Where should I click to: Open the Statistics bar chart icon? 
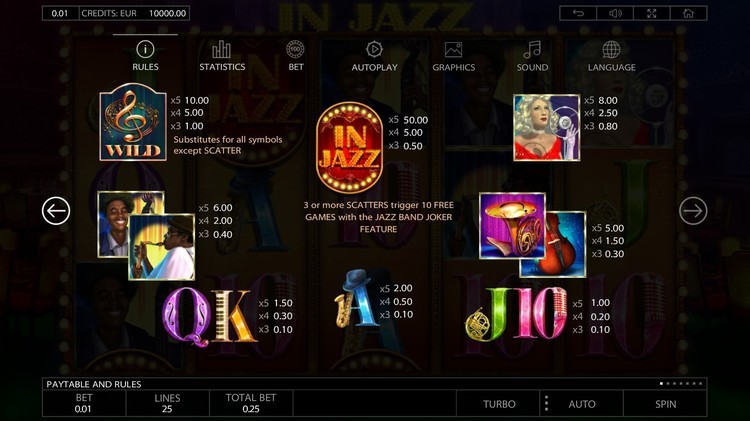221,49
